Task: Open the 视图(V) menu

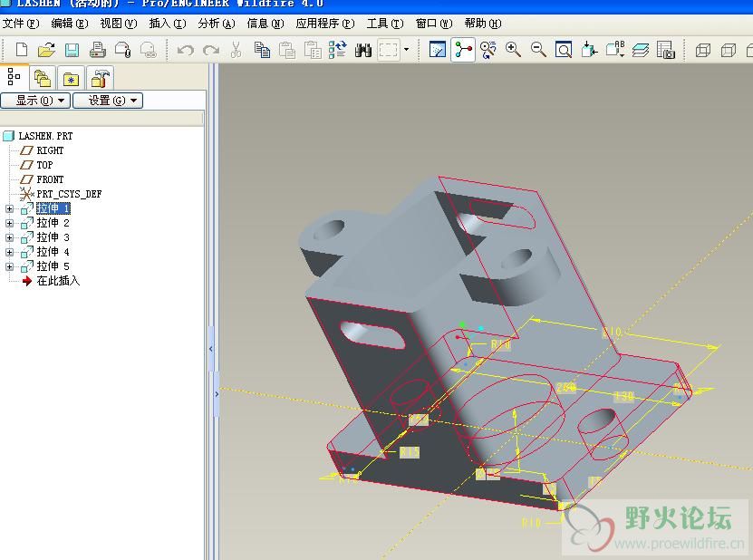Action: (119, 24)
